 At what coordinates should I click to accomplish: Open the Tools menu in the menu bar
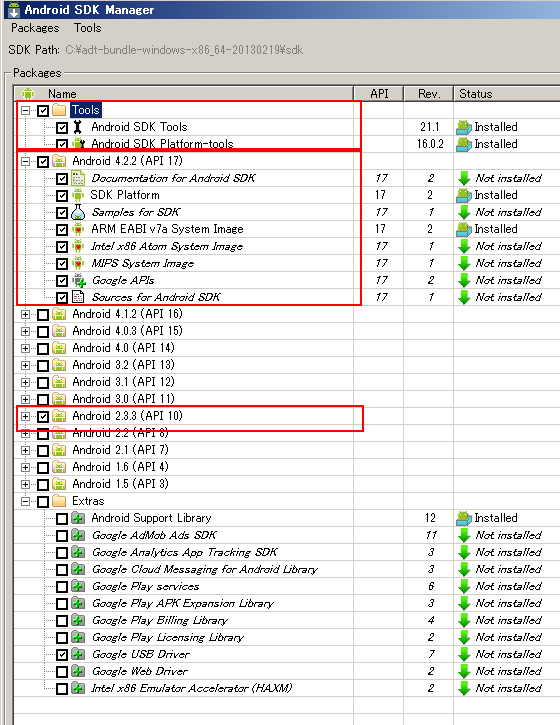point(87,28)
